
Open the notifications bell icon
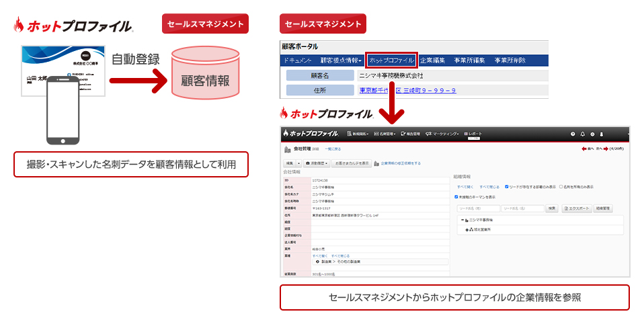pyautogui.click(x=582, y=134)
